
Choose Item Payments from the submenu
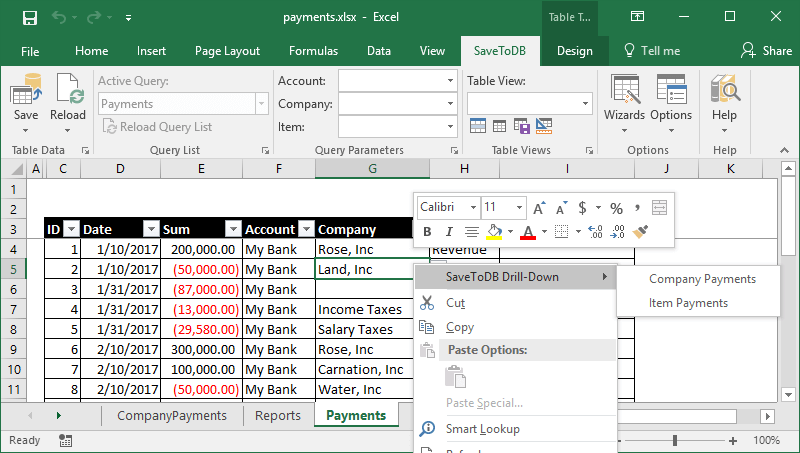[x=688, y=303]
